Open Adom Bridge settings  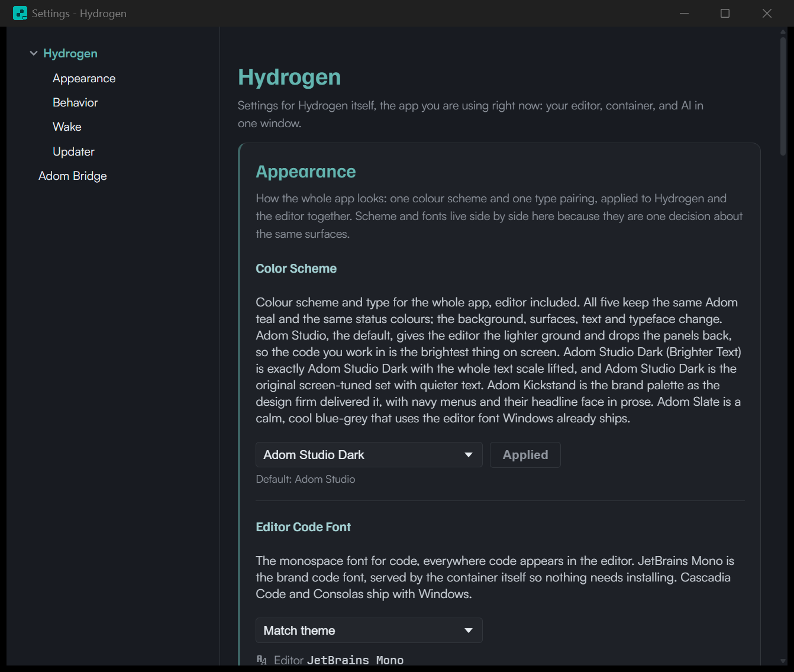pyautogui.click(x=73, y=176)
